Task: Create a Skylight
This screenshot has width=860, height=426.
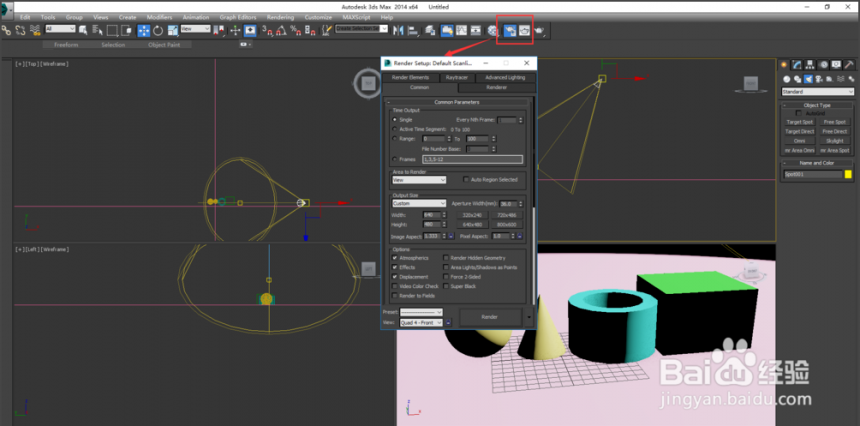Action: 835,141
